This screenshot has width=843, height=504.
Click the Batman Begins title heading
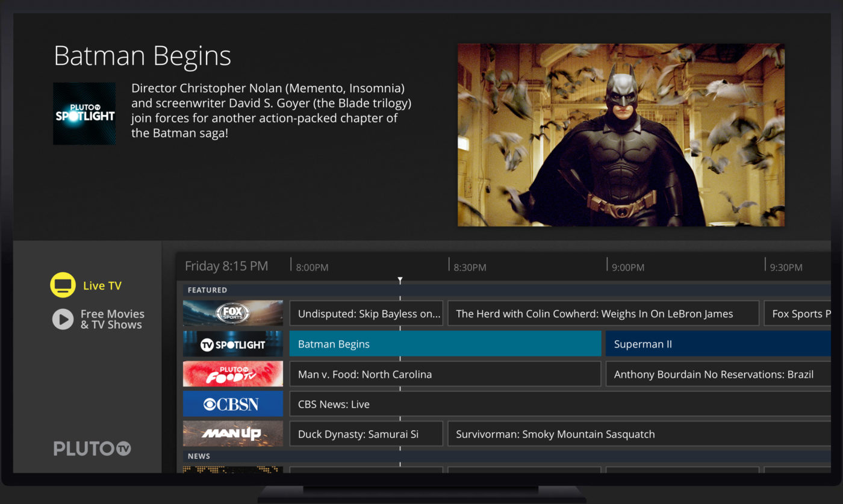[143, 56]
